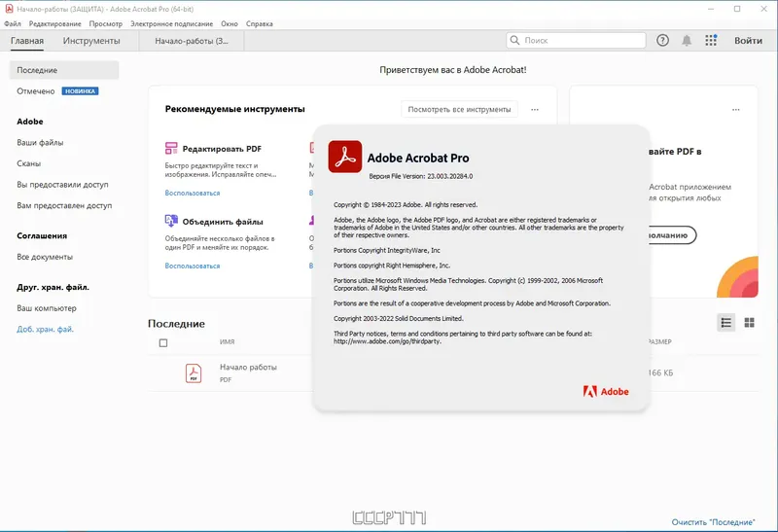Switch to the Инструменты tab
Viewport: 778px width, 532px height.
click(x=91, y=41)
